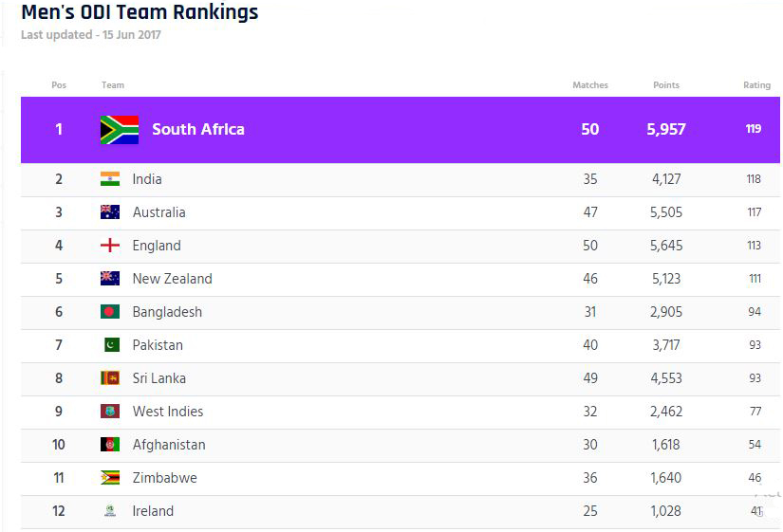This screenshot has height=532, width=783.
Task: Click the Australia flag icon
Action: [x=110, y=212]
